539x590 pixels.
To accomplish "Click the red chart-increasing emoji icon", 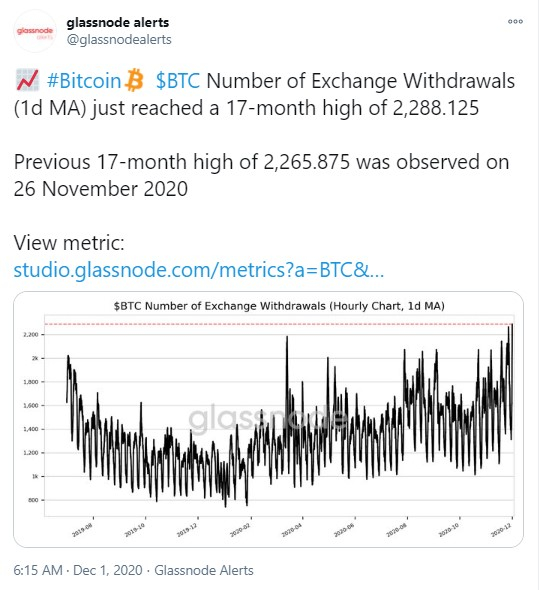I will (27, 80).
